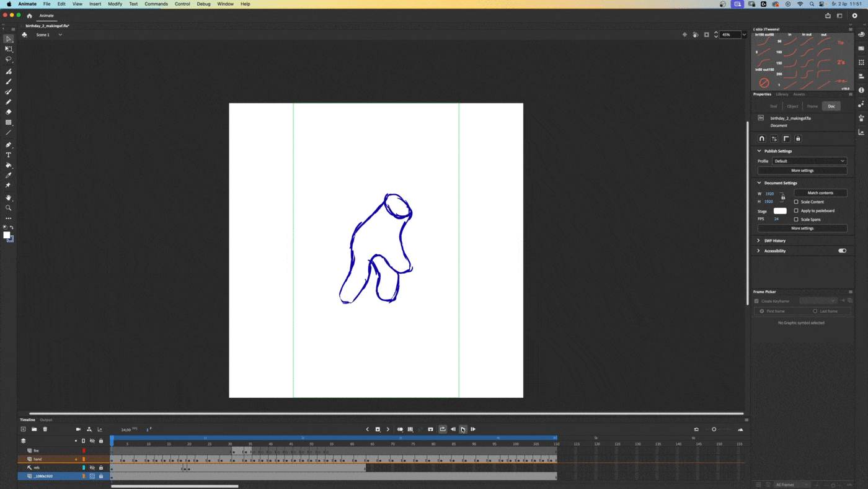Select the Text tool
The image size is (868, 489).
[9, 155]
